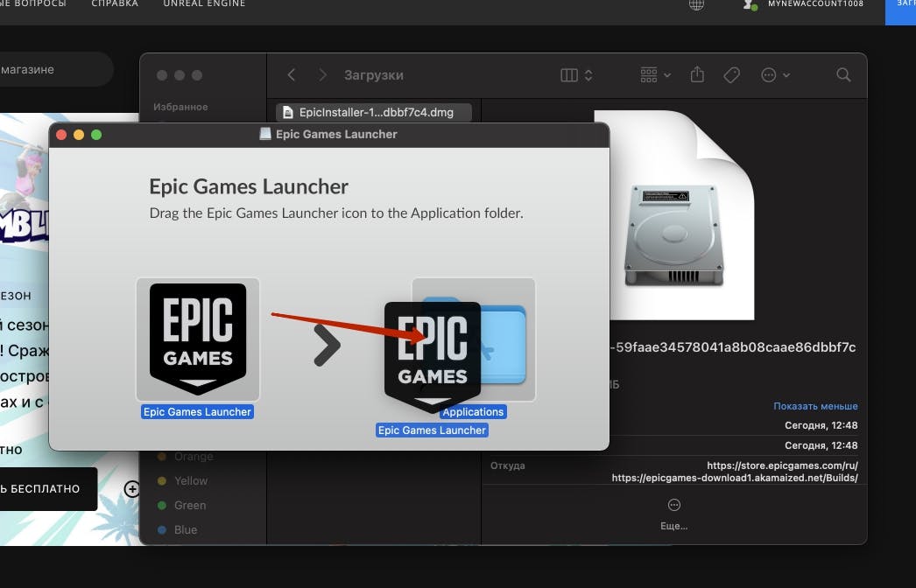
Task: Select the Green tag in Finder sidebar
Action: click(x=182, y=505)
